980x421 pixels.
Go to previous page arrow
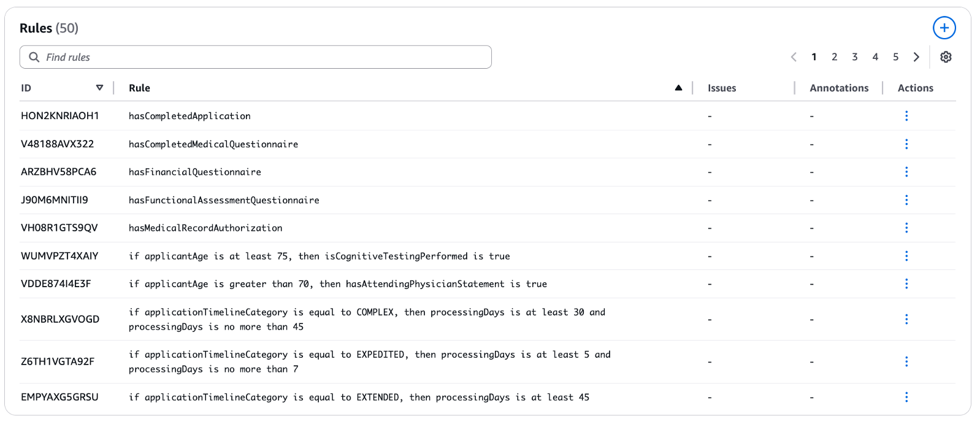point(794,57)
